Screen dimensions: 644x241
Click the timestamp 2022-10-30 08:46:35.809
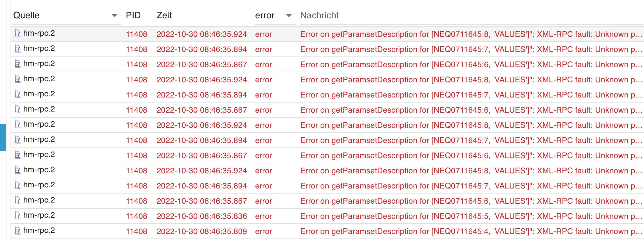tap(201, 231)
